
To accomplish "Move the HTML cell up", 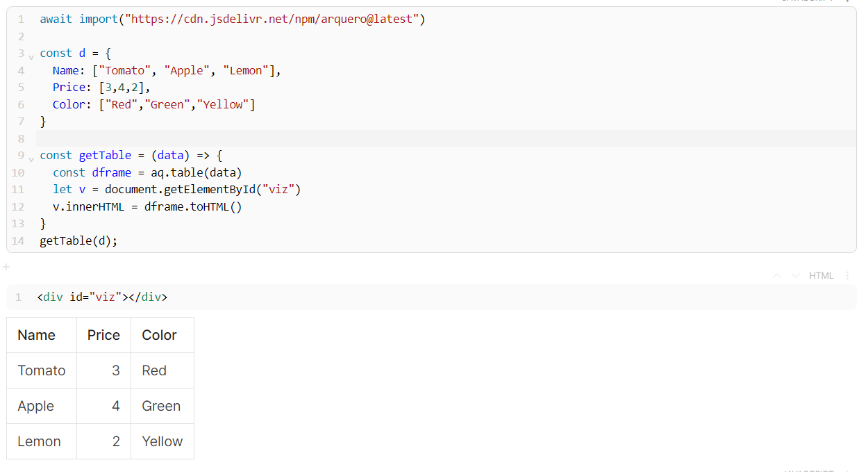I will coord(777,276).
